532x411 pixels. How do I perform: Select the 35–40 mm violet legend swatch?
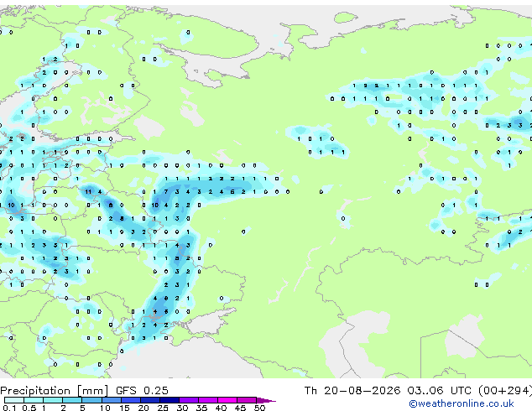pos(207,400)
